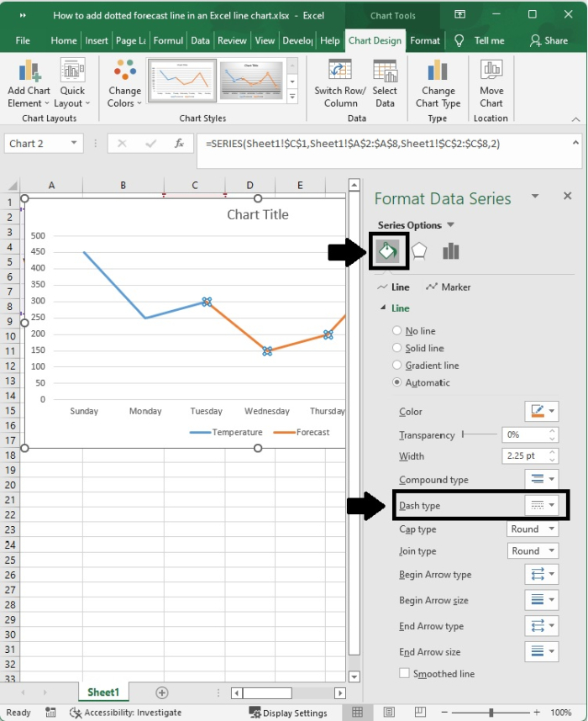The height and width of the screenshot is (721, 588).
Task: Click zoom out minus button
Action: click(444, 713)
